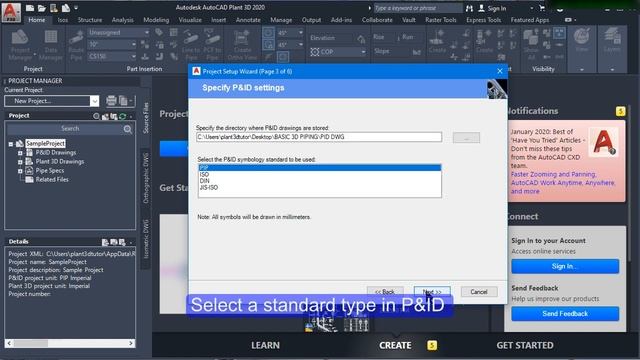Viewport: 640px width, 360px height.
Task: Open the Raster Tools ribbon tab
Action: 440,20
